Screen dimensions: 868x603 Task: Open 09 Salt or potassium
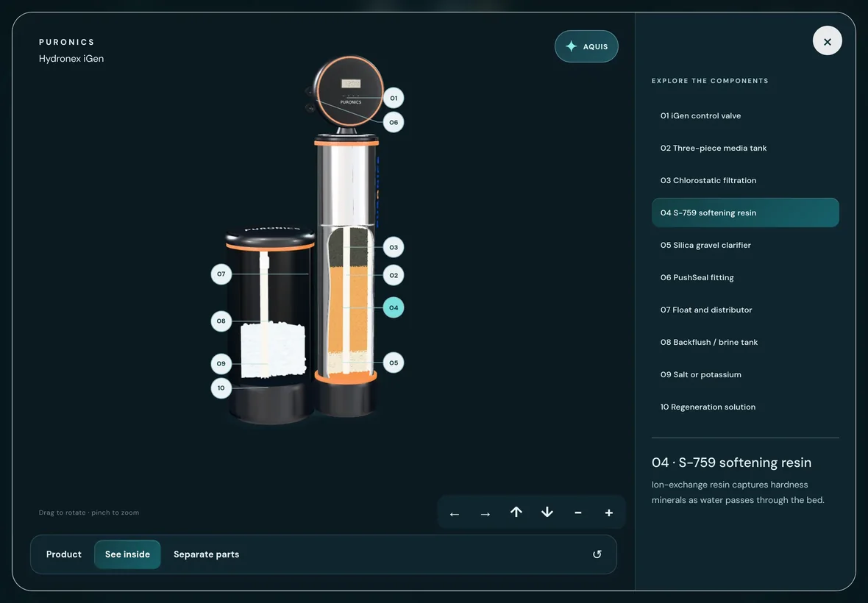[x=745, y=374]
